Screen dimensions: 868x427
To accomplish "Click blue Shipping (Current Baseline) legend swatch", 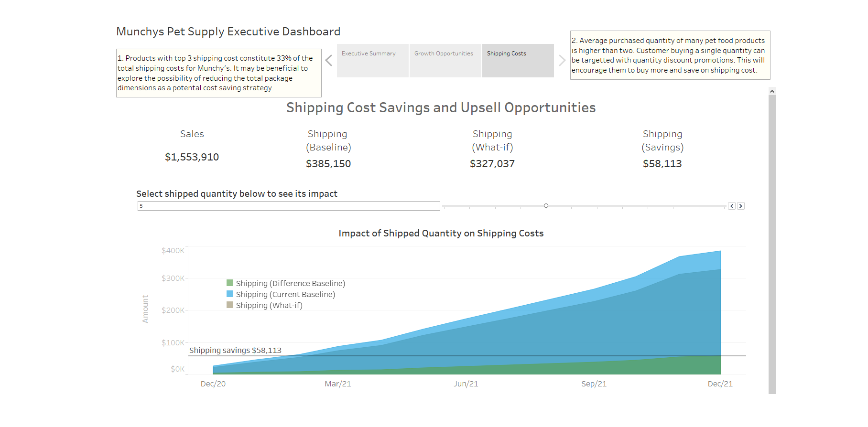I will pyautogui.click(x=230, y=294).
